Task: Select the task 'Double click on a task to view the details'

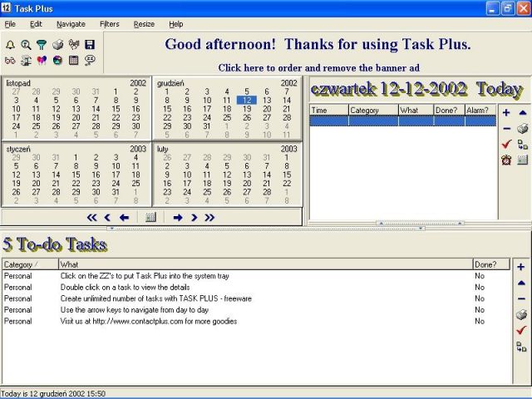Action: (x=256, y=288)
